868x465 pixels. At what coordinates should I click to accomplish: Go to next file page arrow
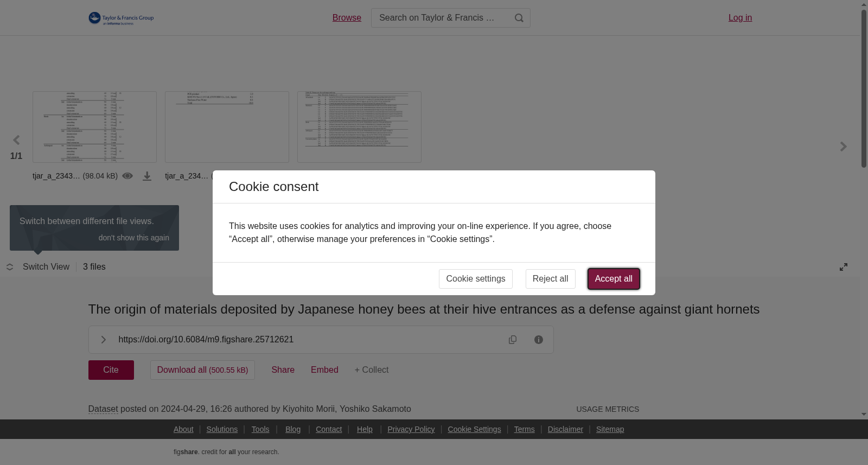coord(843,146)
